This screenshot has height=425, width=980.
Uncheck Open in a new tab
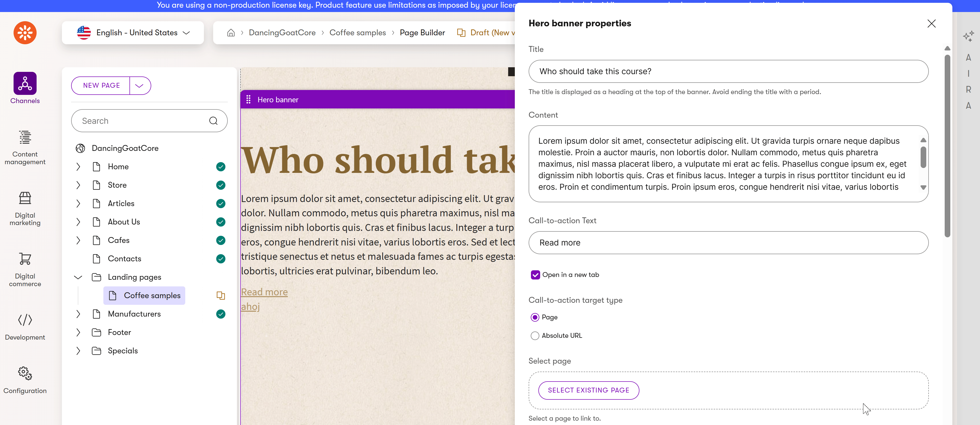click(535, 274)
